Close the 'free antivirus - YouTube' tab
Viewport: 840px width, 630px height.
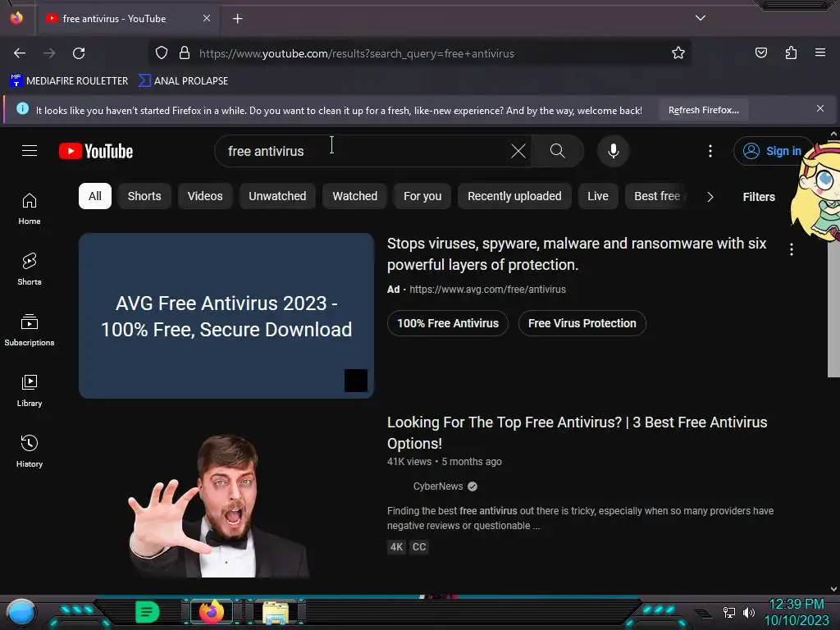[206, 18]
